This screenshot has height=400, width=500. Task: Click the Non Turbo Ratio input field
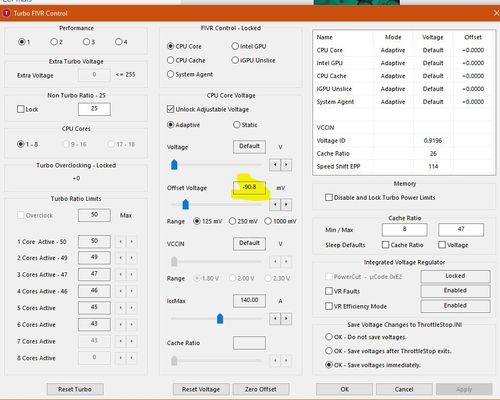94,109
